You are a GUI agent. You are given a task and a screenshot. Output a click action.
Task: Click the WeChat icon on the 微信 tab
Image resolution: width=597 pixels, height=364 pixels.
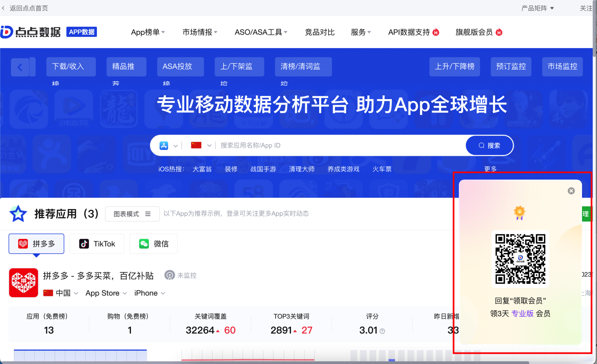pyautogui.click(x=144, y=244)
